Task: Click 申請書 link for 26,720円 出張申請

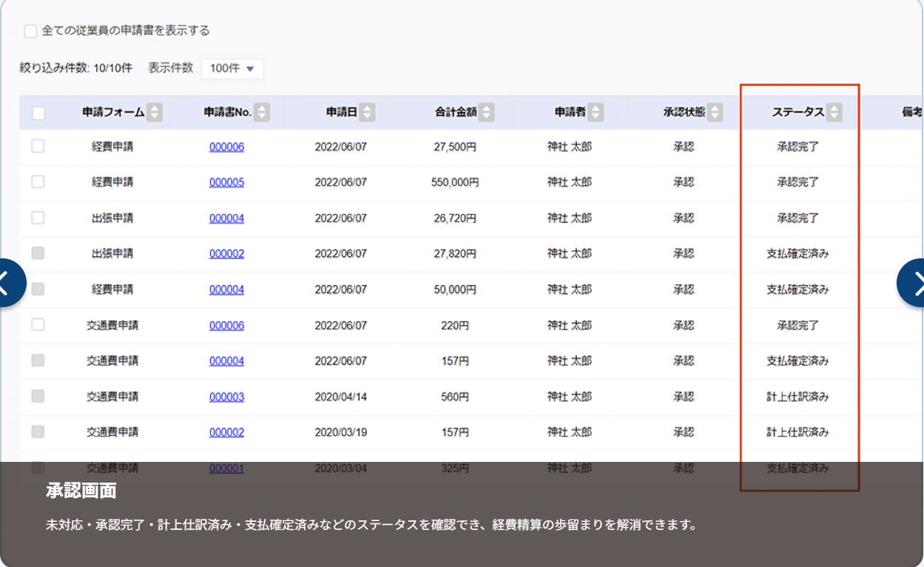Action: click(226, 218)
